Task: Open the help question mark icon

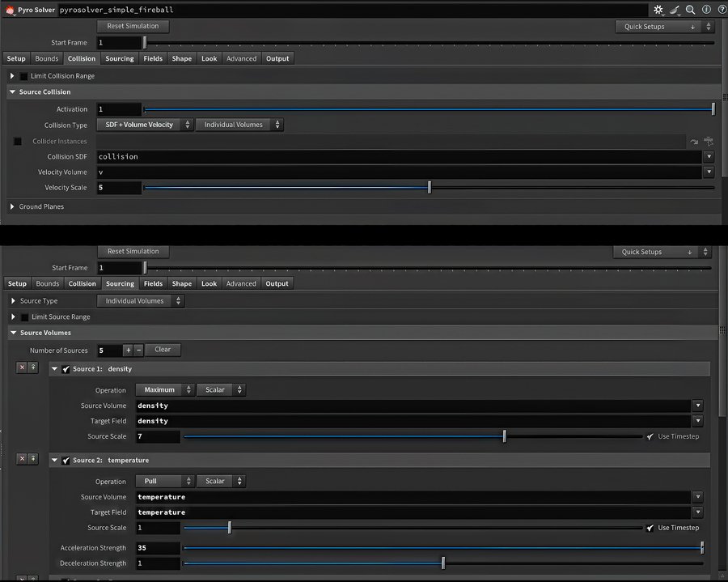Action: point(722,9)
